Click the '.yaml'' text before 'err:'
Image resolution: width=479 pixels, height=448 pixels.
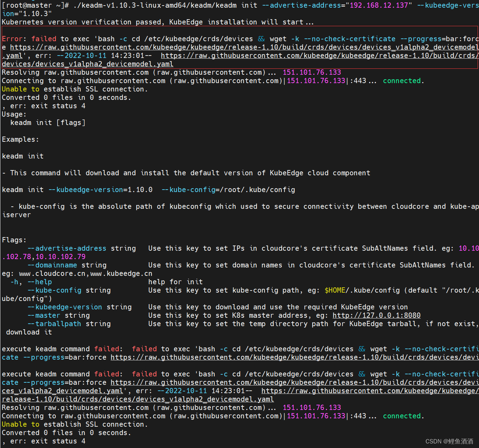pyautogui.click(x=15, y=56)
